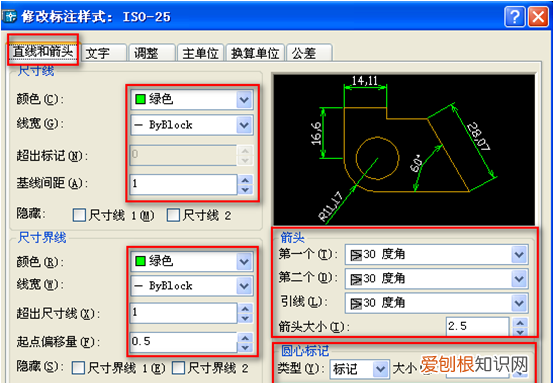The image size is (554, 383).
Task: Click the 30 度角 arrow icon in 第二个
Action: point(356,279)
